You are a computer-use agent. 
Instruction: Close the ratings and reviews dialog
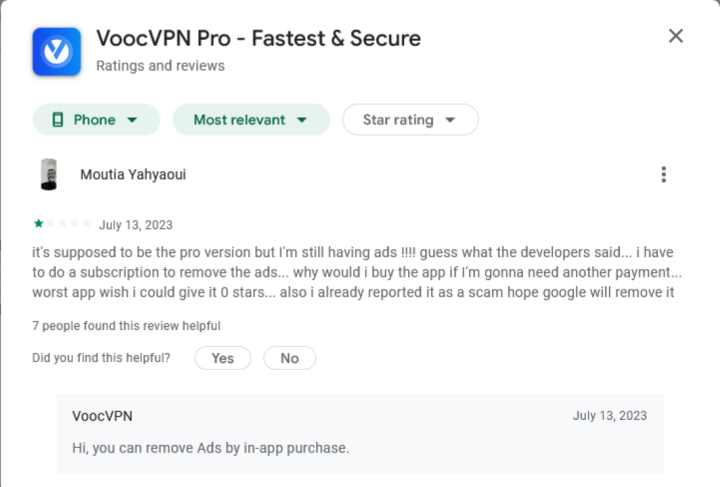point(675,36)
